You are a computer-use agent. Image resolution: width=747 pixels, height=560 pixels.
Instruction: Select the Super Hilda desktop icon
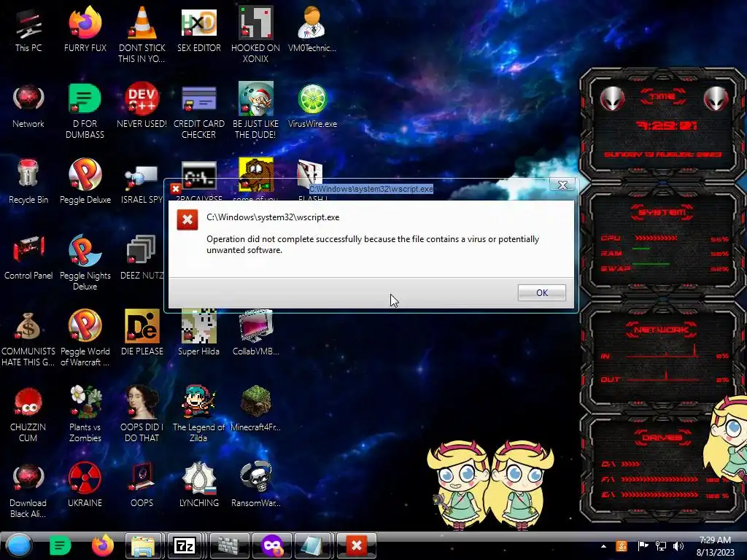pos(198,332)
